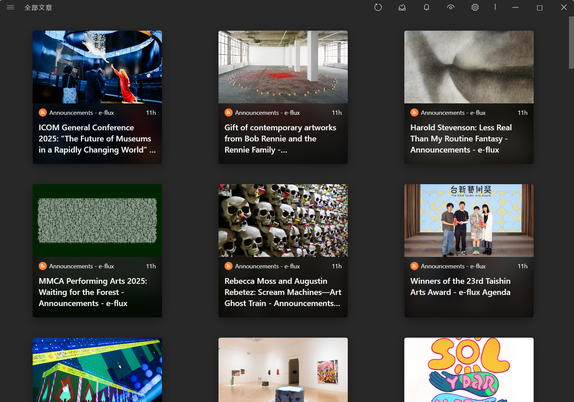This screenshot has height=402, width=574.
Task: Open Harold Stevenson: Less Real Than My Routine Fantasy title
Action: tap(461, 139)
